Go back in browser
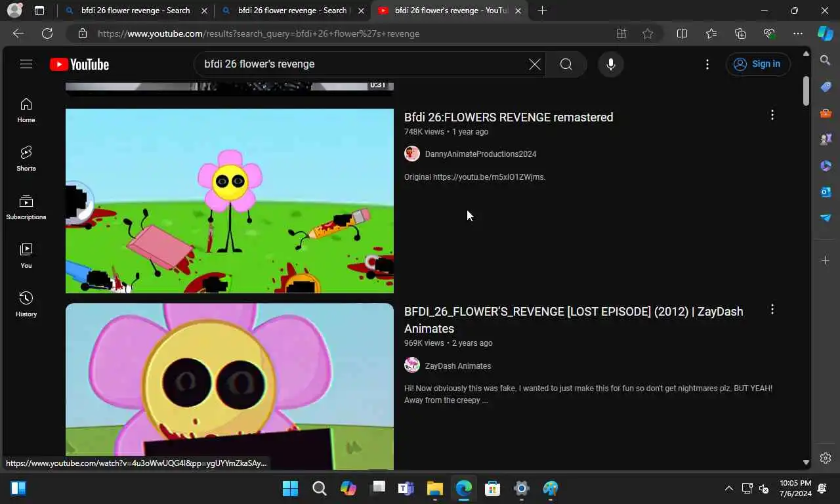 point(18,33)
